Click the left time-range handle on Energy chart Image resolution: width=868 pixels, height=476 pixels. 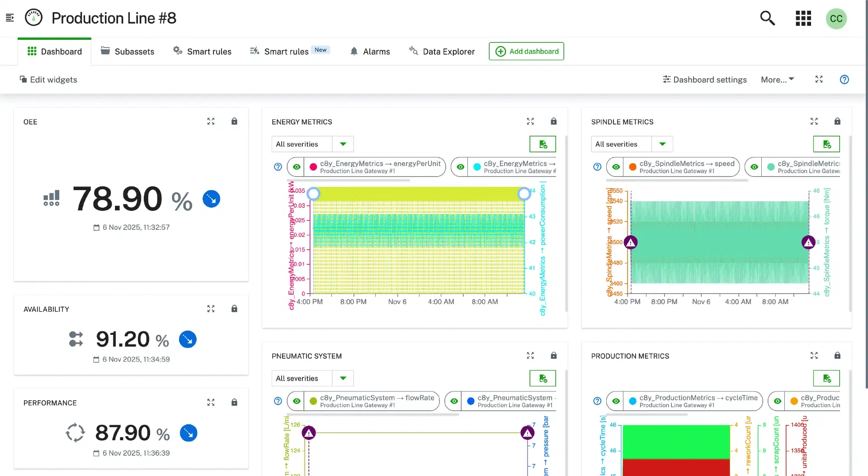313,194
